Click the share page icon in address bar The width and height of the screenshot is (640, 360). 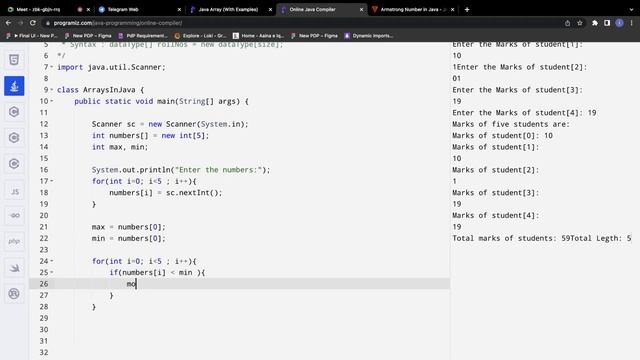[567, 23]
